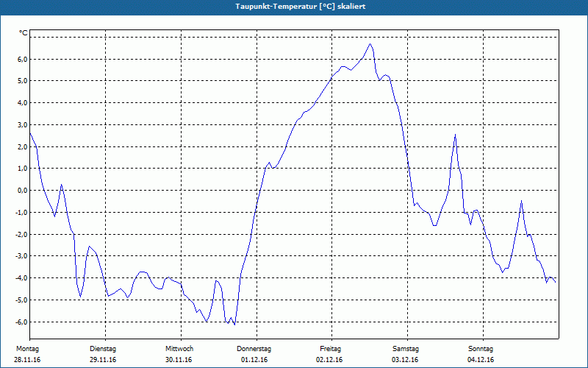Click the 1,0 y-axis label
Screen dimensions: 588x368
click(22, 169)
